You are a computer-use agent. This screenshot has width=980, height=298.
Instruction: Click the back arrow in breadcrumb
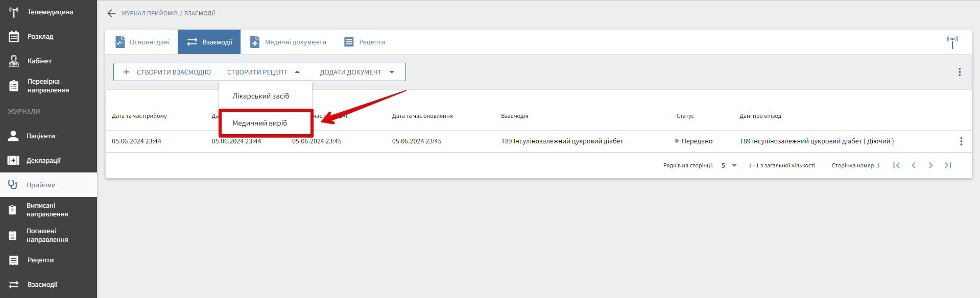(111, 13)
